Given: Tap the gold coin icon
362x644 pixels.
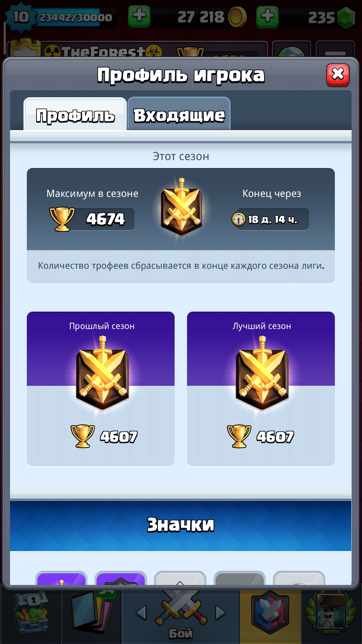Looking at the screenshot, I should pos(237,17).
